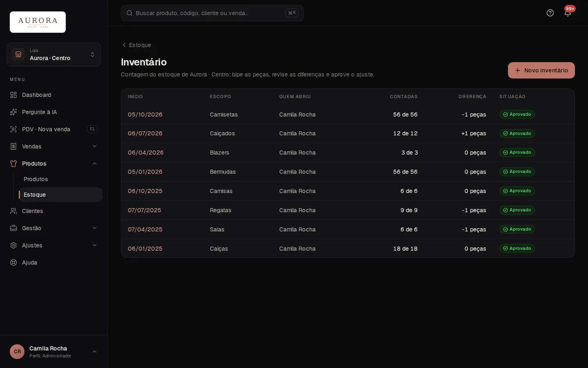Click the Saias scope cell
The image size is (588, 368).
pyautogui.click(x=217, y=229)
